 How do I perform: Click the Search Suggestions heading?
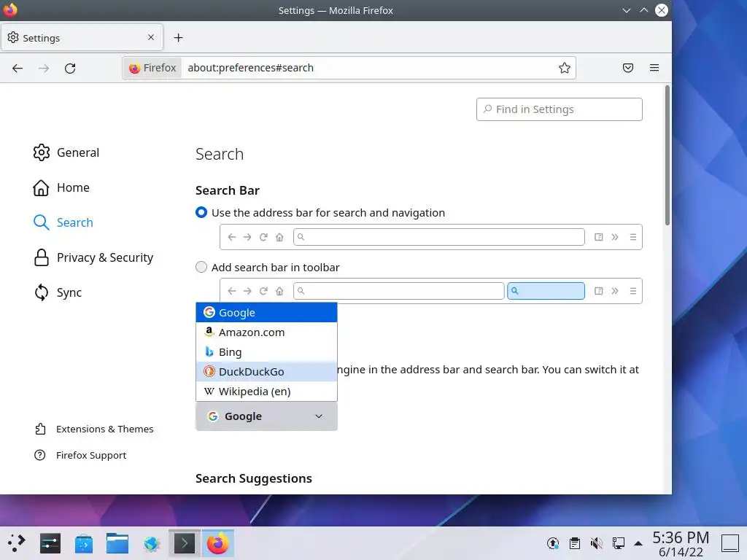coord(254,478)
